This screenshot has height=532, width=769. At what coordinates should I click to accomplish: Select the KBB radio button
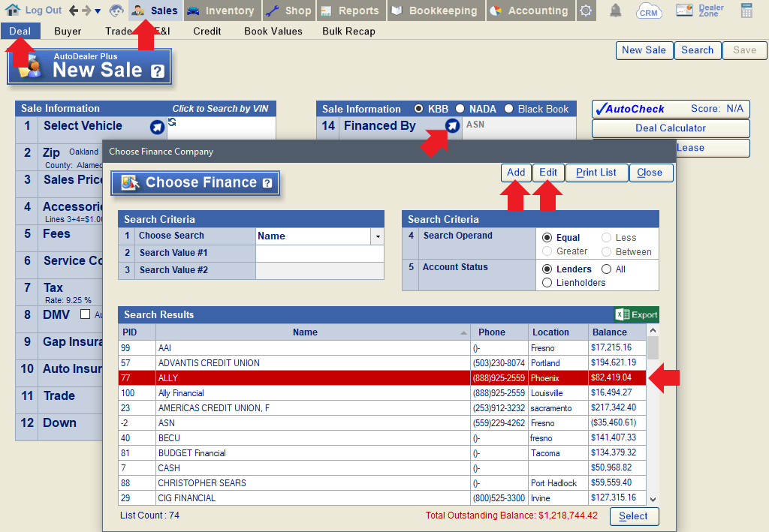click(418, 109)
